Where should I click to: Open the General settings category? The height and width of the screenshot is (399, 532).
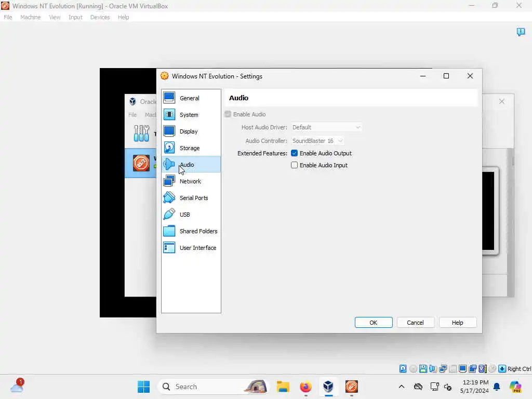191,98
